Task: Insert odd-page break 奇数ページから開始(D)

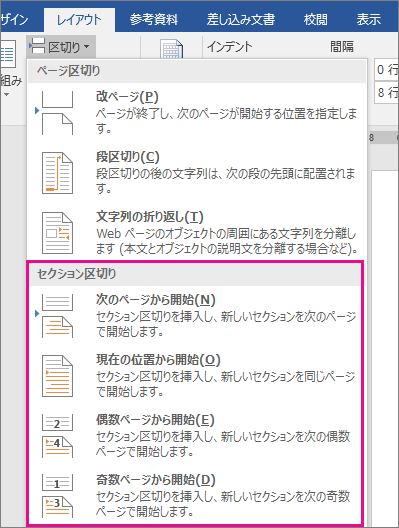Action: click(195, 495)
